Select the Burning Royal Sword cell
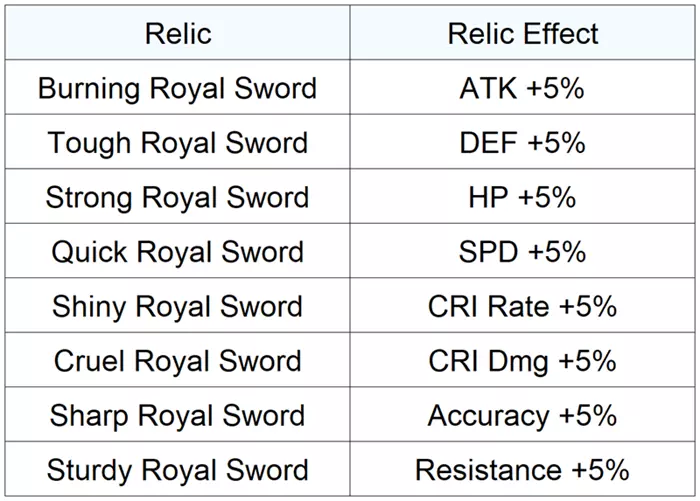Image resolution: width=700 pixels, height=501 pixels. pyautogui.click(x=178, y=88)
